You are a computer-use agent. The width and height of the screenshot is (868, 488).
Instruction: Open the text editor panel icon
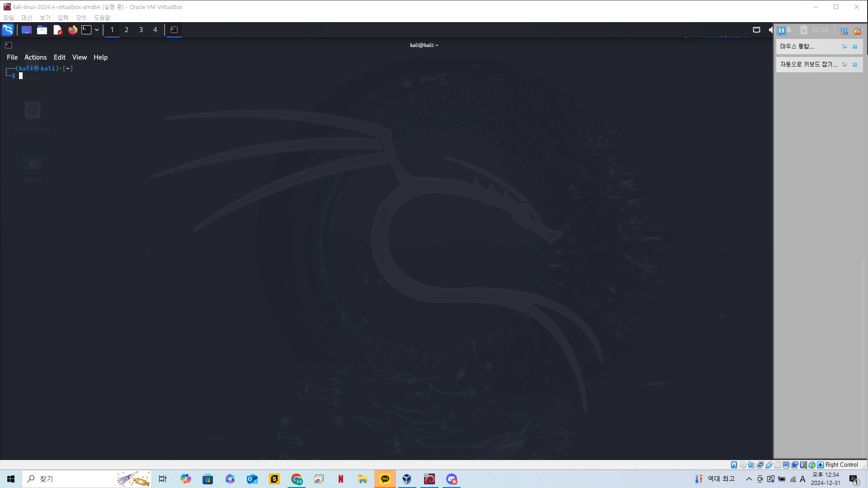[x=57, y=30]
